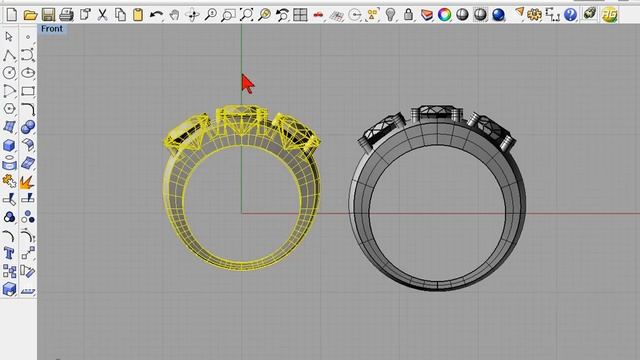Select the Group objects tool
This screenshot has height=360, width=640.
coord(9,217)
